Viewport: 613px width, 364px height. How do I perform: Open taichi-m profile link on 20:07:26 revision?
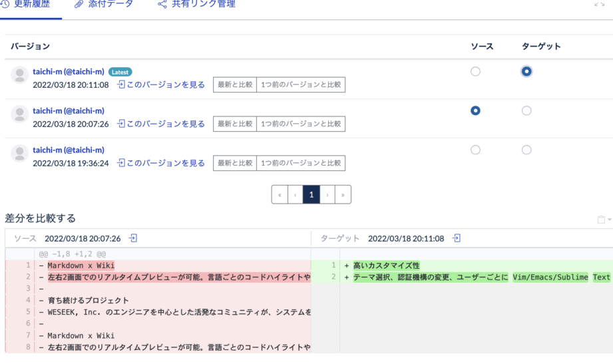(69, 110)
